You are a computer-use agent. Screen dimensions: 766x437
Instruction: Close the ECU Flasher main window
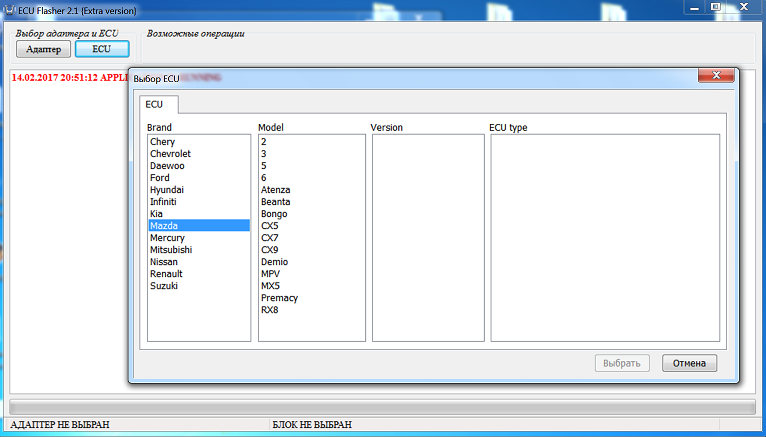click(x=744, y=7)
